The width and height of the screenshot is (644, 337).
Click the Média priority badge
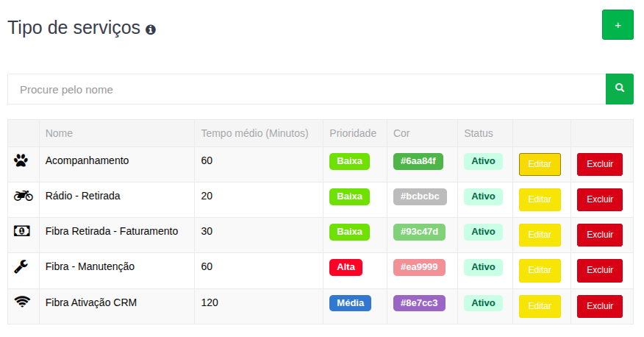350,303
